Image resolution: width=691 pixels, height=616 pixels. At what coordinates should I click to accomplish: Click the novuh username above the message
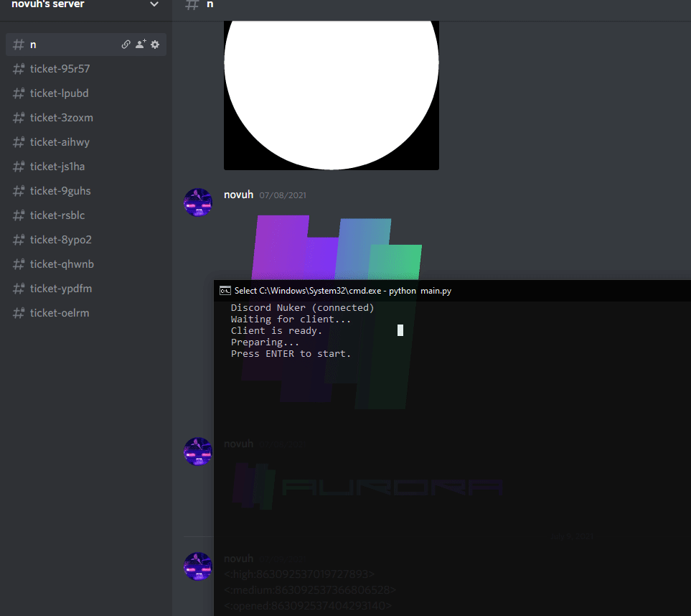pyautogui.click(x=238, y=194)
